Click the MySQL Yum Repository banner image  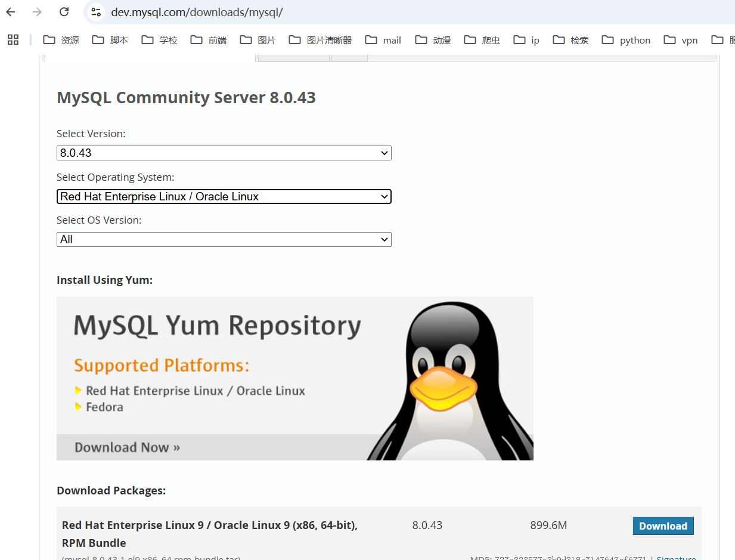coord(295,378)
